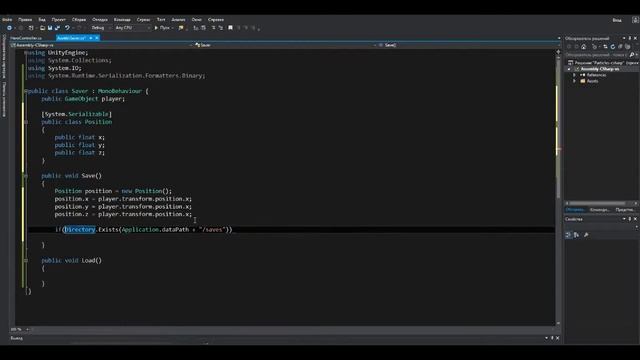Switch to the Обозреватель решений bottom tab
This screenshot has width=640, height=360.
(x=575, y=210)
